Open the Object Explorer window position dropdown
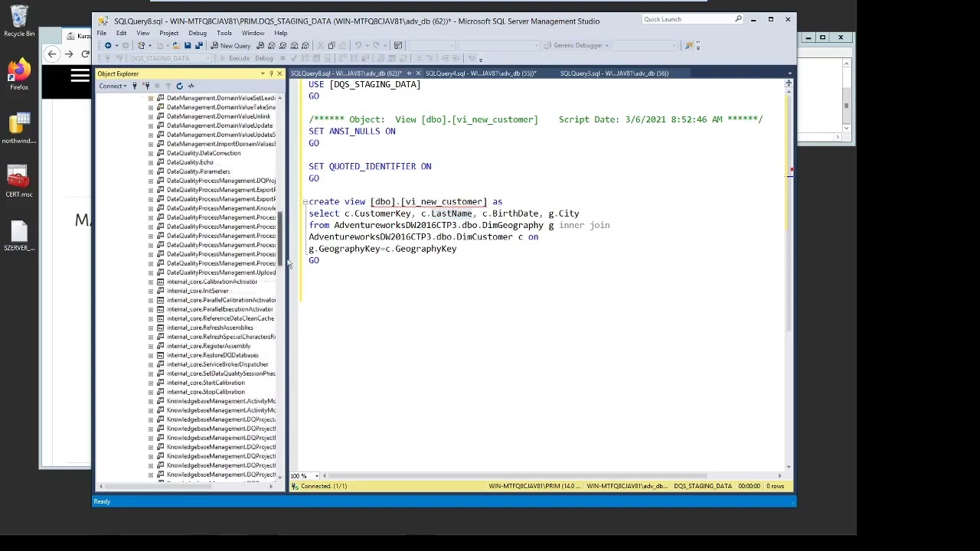 coord(263,73)
